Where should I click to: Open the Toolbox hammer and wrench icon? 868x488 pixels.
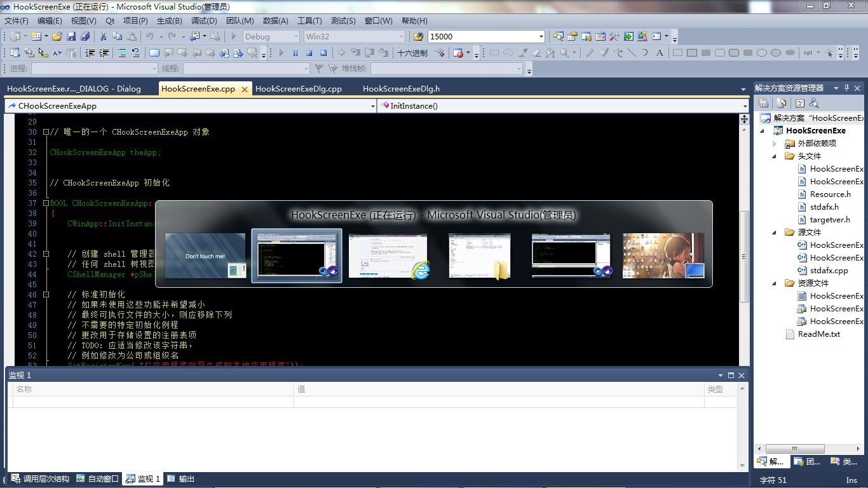click(x=614, y=37)
